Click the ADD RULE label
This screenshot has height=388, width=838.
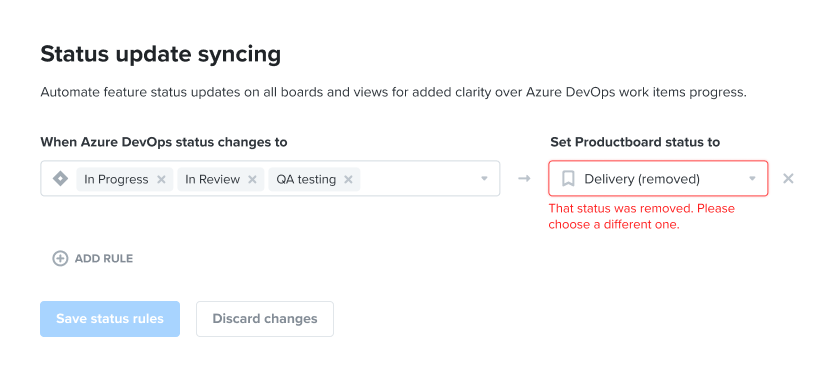(104, 259)
